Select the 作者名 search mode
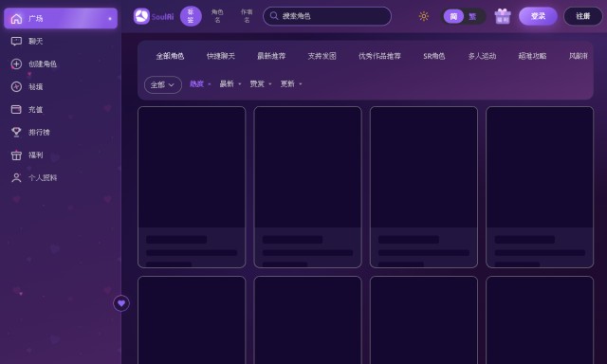607x364 pixels. pyautogui.click(x=247, y=16)
